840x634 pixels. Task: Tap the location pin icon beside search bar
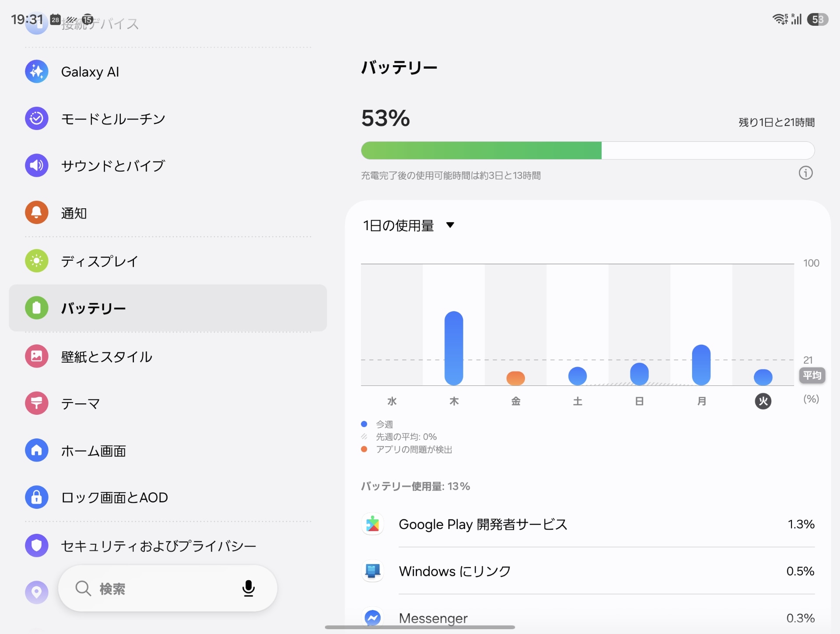click(x=37, y=592)
